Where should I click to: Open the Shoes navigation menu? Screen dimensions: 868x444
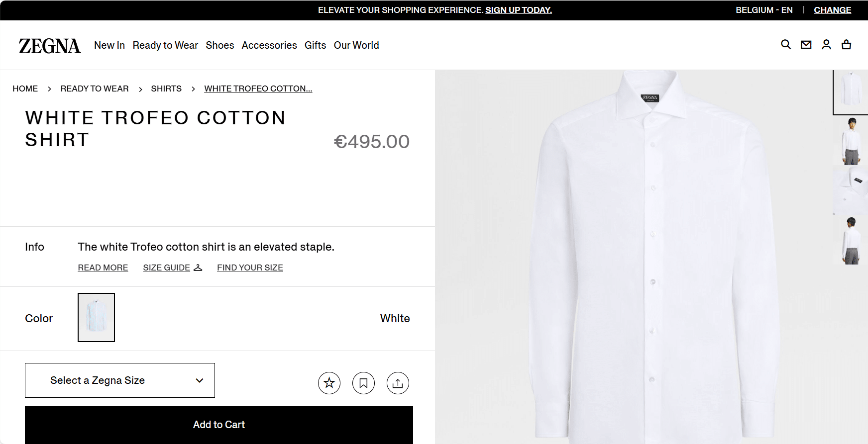pos(220,45)
